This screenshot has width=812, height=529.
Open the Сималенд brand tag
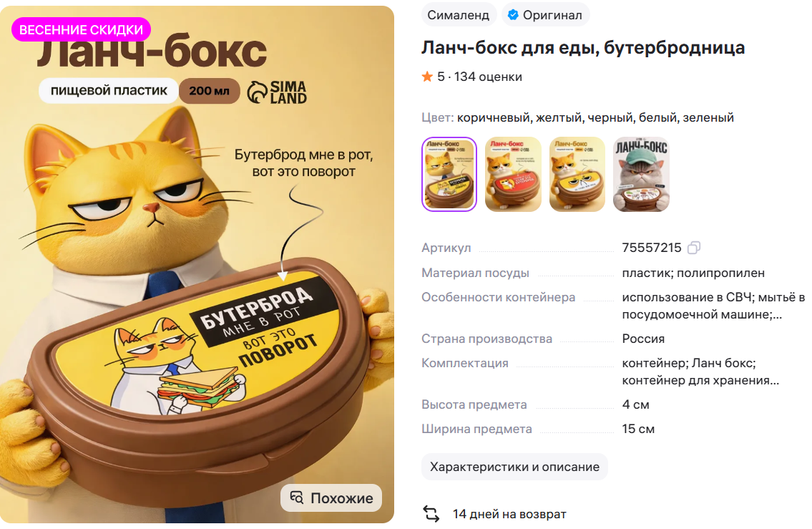(x=459, y=15)
